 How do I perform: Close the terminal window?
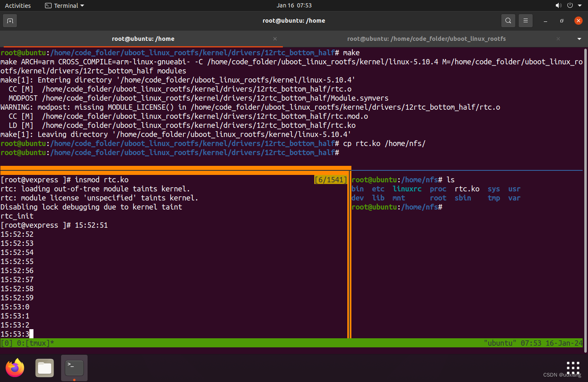[579, 21]
